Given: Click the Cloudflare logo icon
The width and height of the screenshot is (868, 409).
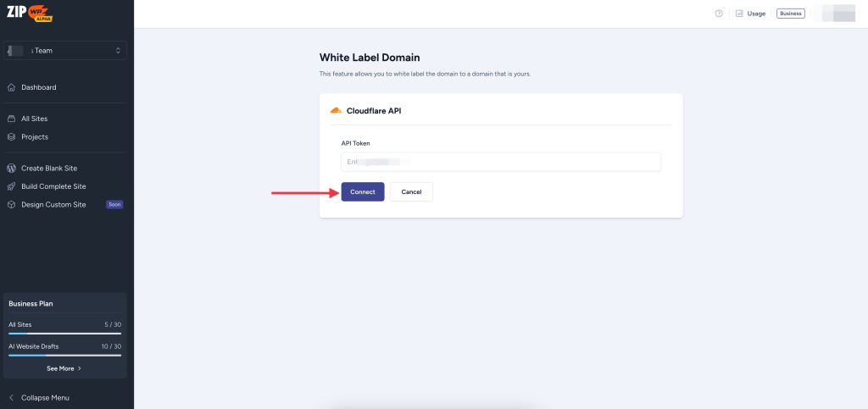Looking at the screenshot, I should [336, 111].
